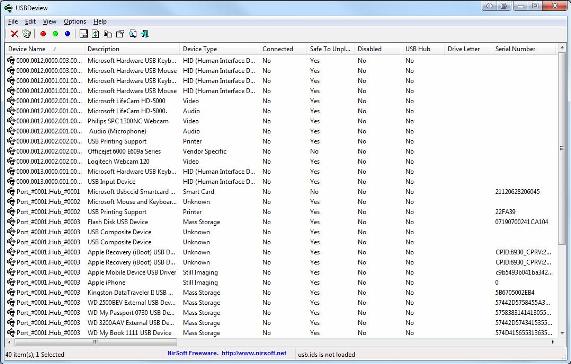
Task: Click the Refresh toolbar icon beside Save
Action: (95, 34)
